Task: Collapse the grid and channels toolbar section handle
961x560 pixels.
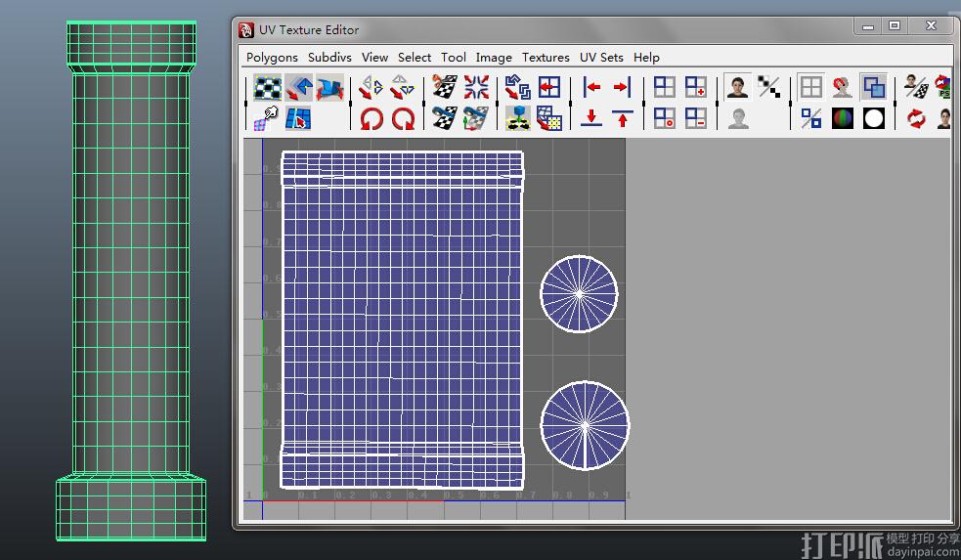Action: pyautogui.click(x=791, y=103)
